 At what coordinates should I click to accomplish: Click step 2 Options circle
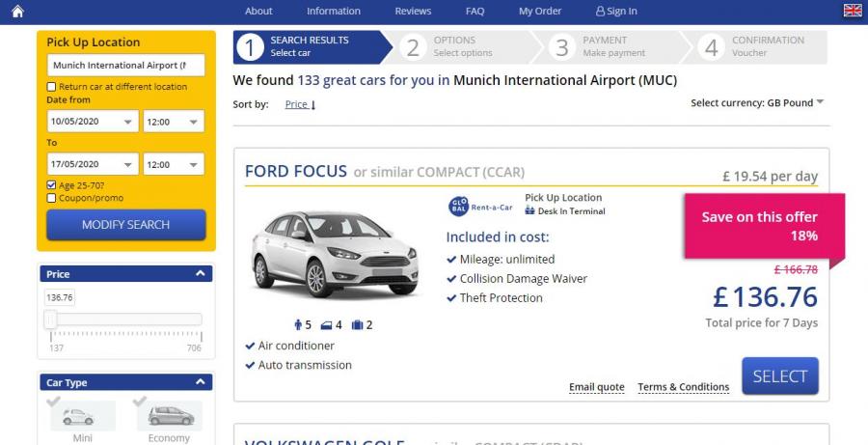click(x=413, y=47)
